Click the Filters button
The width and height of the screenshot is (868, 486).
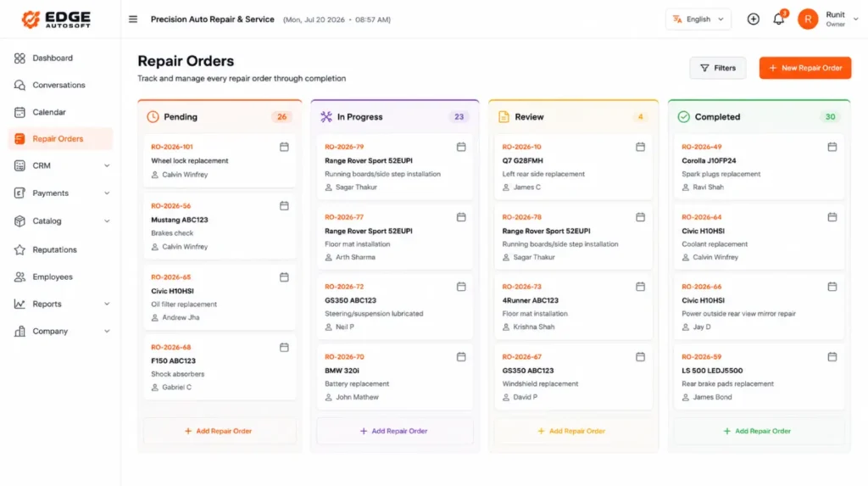coord(717,68)
